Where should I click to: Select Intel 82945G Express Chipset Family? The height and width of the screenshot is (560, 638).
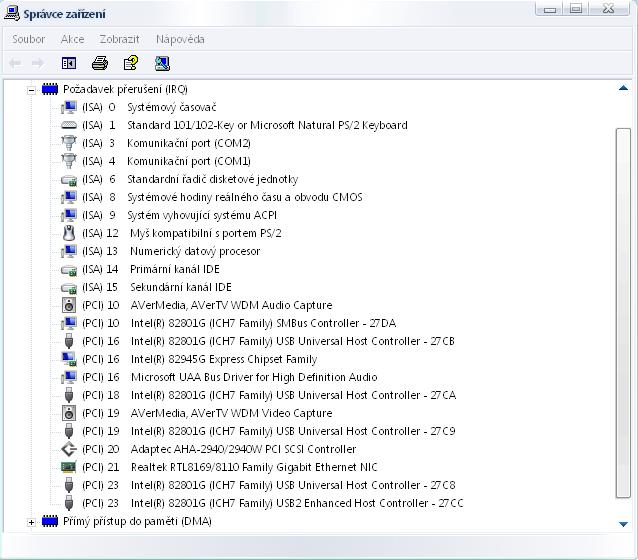tap(223, 359)
